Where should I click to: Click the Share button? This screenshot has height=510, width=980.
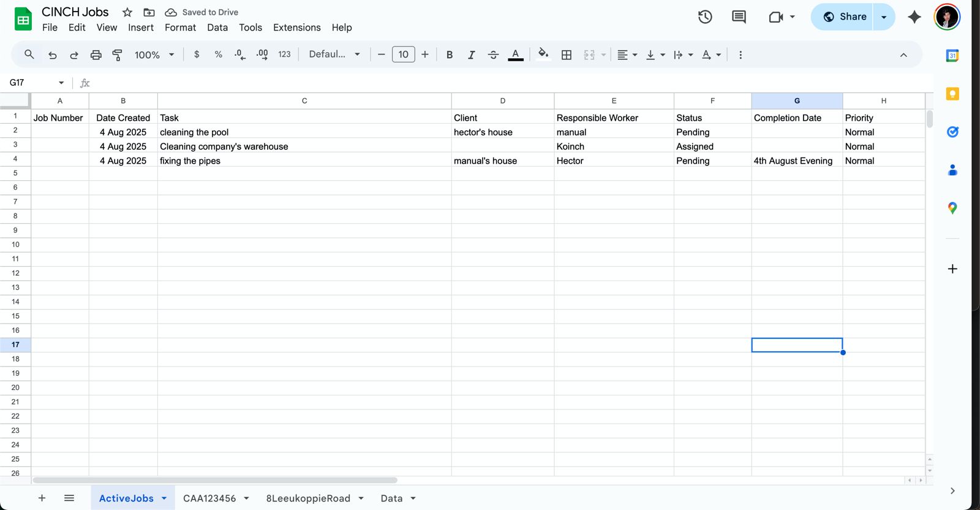[x=844, y=17]
